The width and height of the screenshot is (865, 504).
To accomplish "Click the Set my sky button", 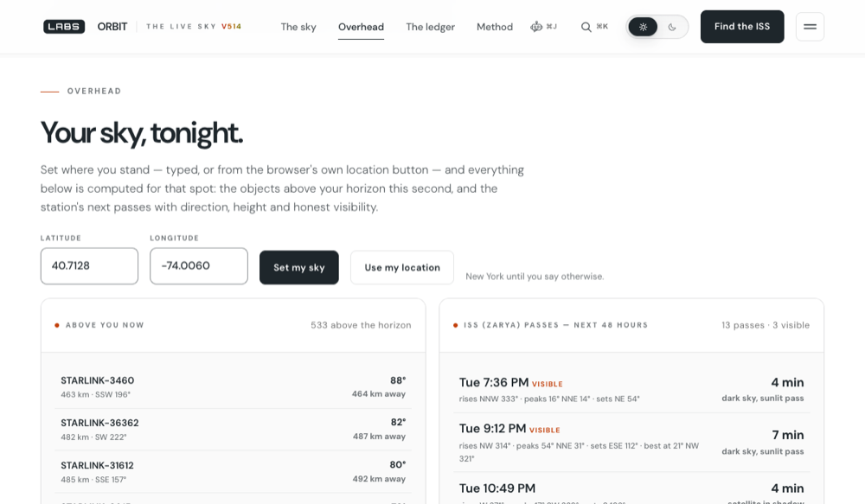I will [x=299, y=267].
